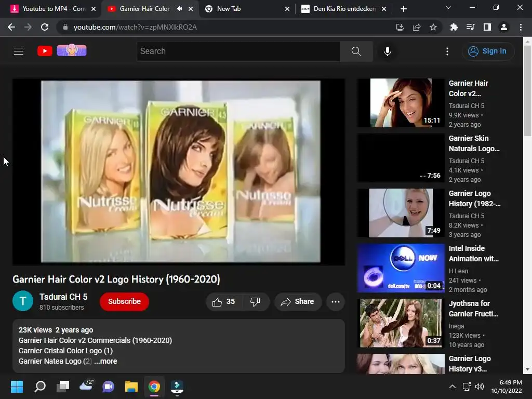532x399 pixels.
Task: Click the Sign in button
Action: coord(488,51)
